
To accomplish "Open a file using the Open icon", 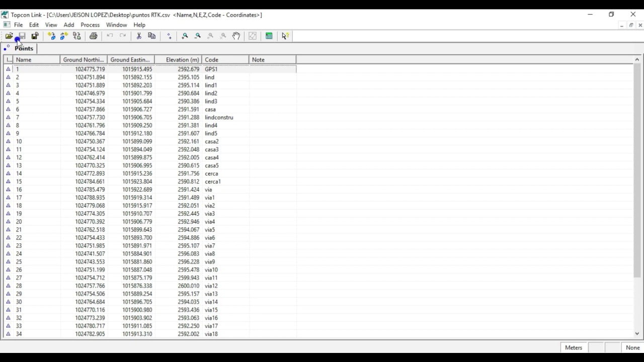I will (9, 36).
